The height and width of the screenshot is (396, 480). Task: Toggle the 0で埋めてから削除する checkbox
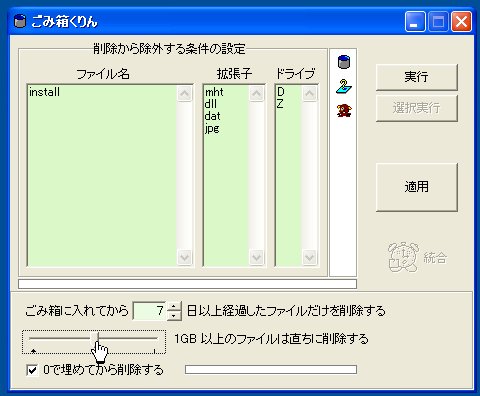coord(32,370)
